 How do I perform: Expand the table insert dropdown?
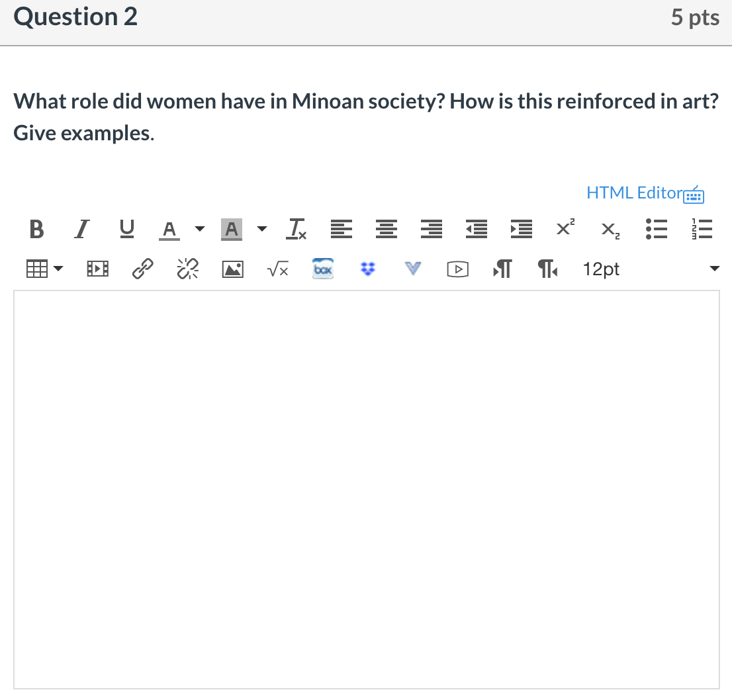[x=58, y=269]
